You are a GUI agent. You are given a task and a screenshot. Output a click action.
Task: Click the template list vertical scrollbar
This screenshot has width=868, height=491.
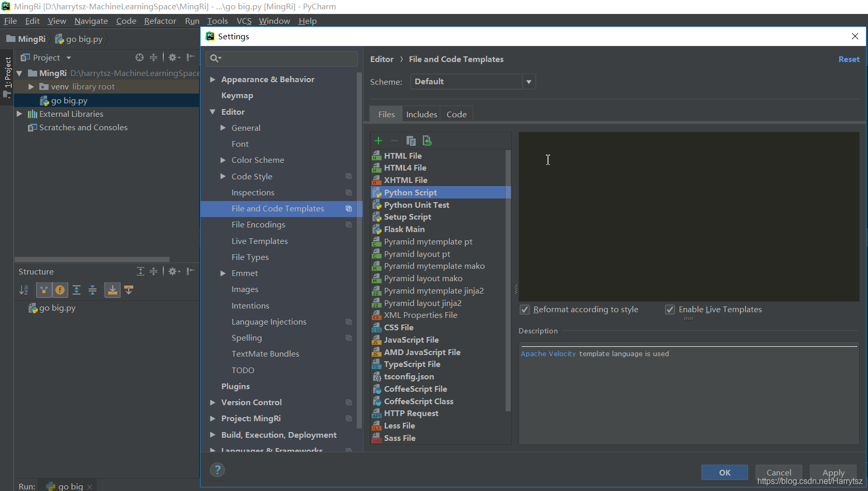coord(508,282)
